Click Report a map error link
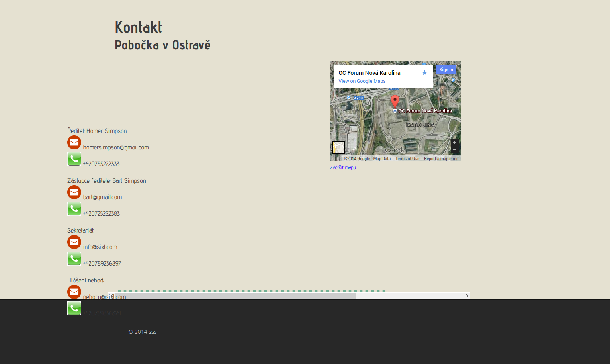 [x=441, y=159]
